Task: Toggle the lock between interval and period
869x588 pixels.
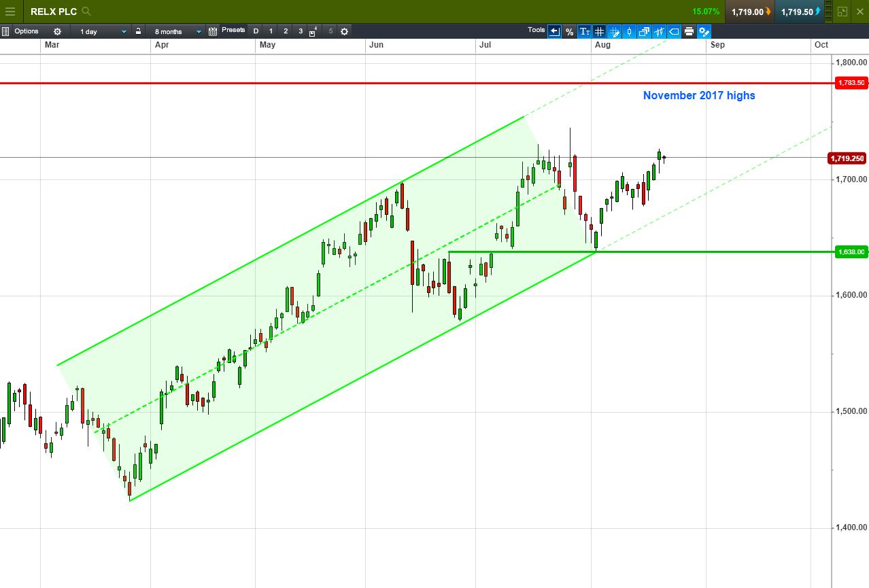Action: [x=138, y=31]
